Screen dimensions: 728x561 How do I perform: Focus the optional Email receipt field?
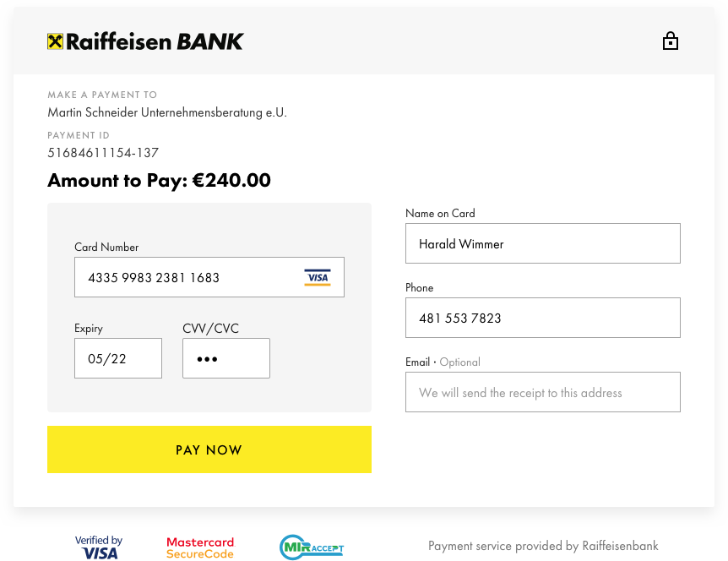[x=543, y=392]
